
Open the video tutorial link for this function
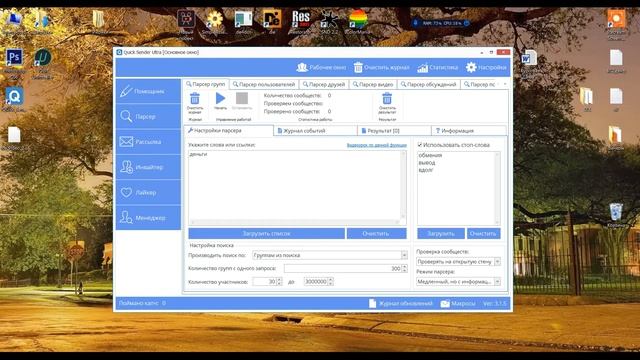coord(376,145)
